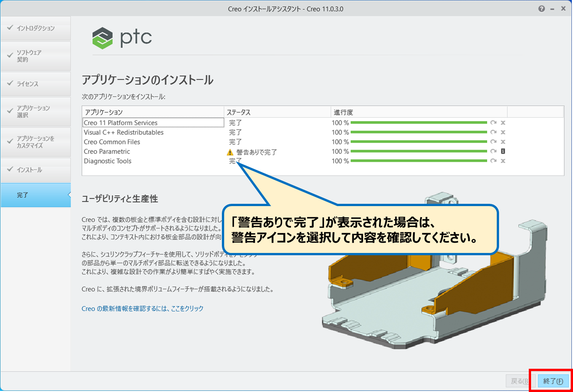This screenshot has height=392, width=573.
Task: Click cancel X on Diagnostic Tools row
Action: coord(503,161)
